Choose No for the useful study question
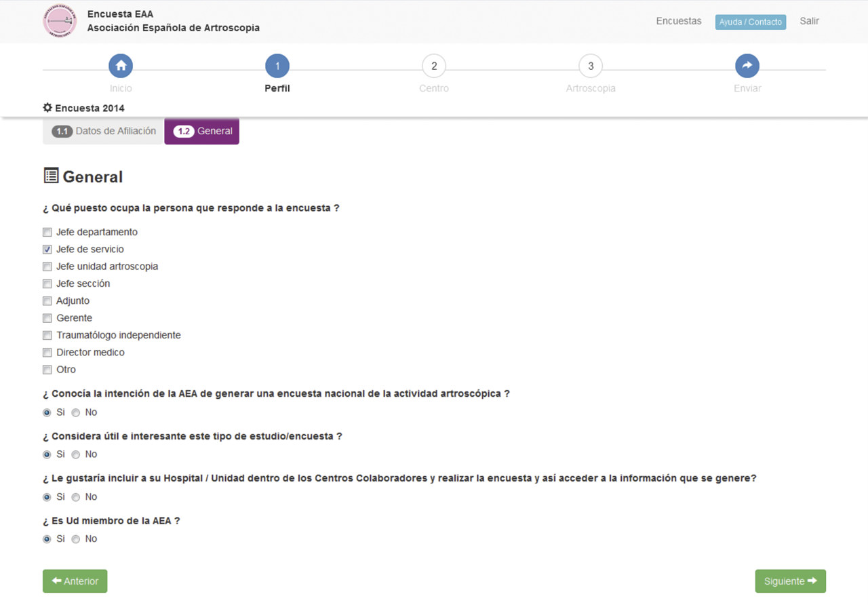 coord(76,454)
